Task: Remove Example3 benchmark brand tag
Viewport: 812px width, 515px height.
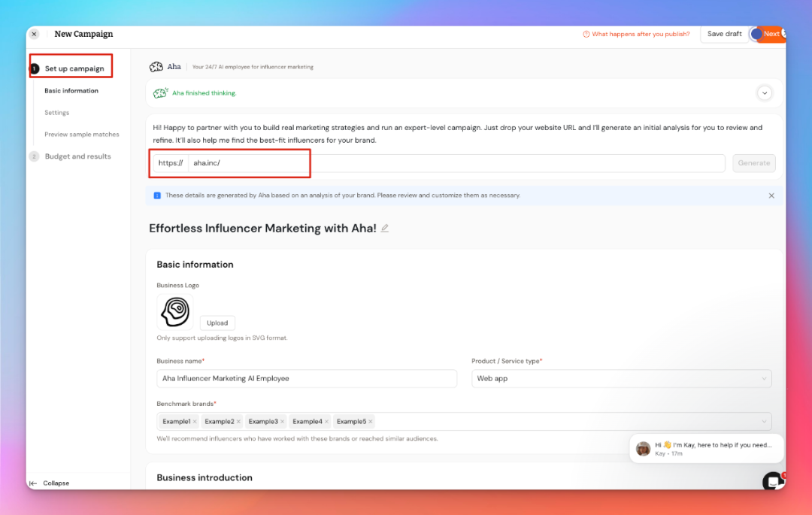Action: (283, 422)
